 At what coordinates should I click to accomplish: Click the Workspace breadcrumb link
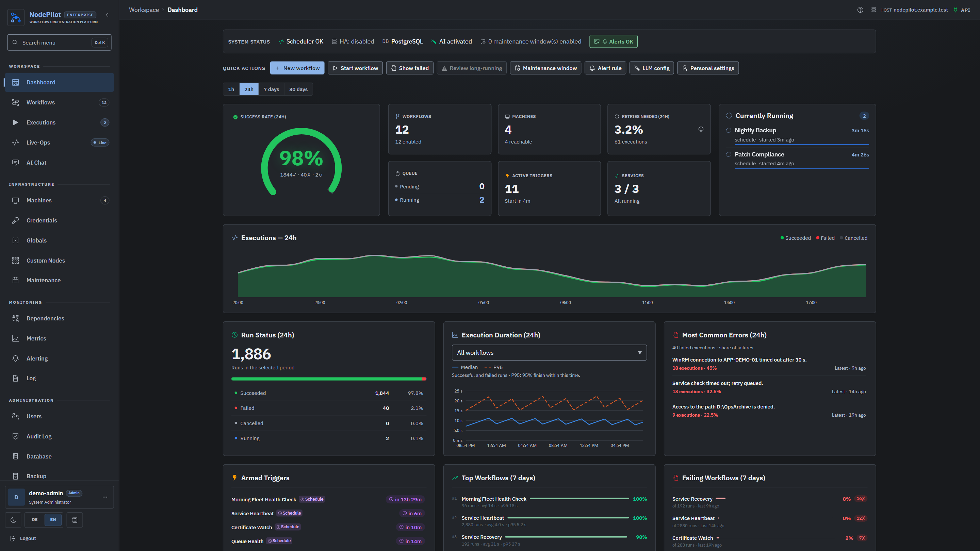coord(144,10)
